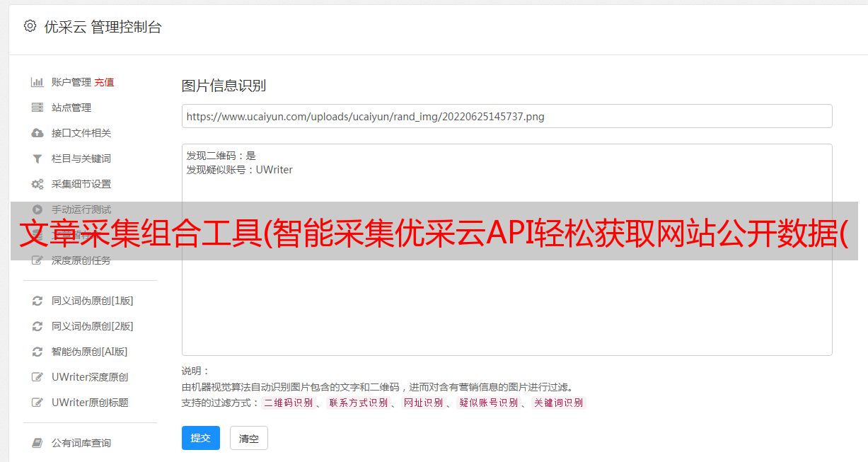Click the 网址识别 filter tag
The height and width of the screenshot is (462, 868).
click(423, 403)
